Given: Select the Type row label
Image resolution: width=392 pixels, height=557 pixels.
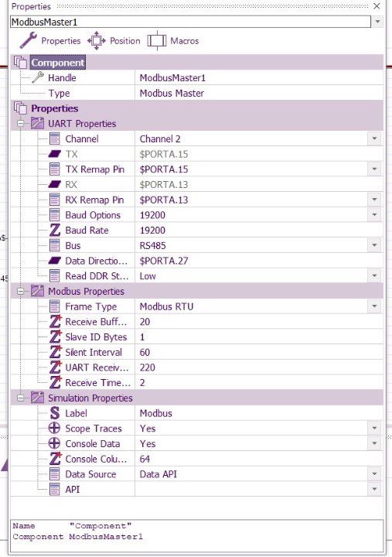Looking at the screenshot, I should point(59,93).
